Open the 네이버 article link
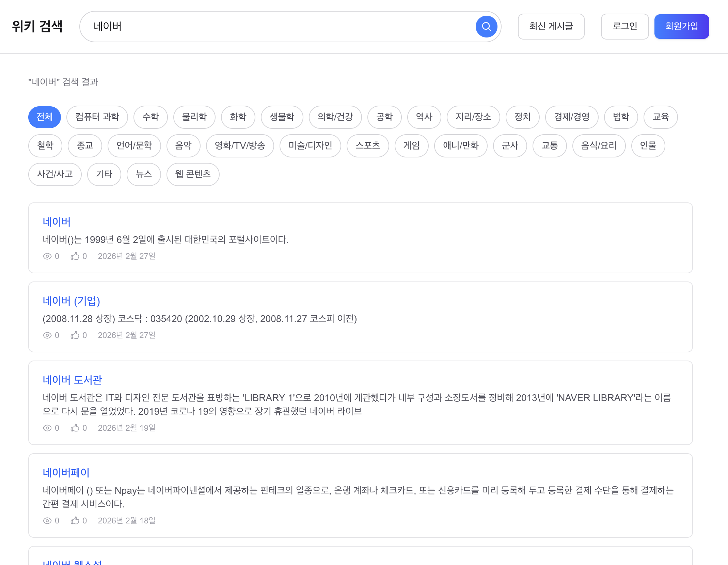The width and height of the screenshot is (728, 565). (x=57, y=222)
